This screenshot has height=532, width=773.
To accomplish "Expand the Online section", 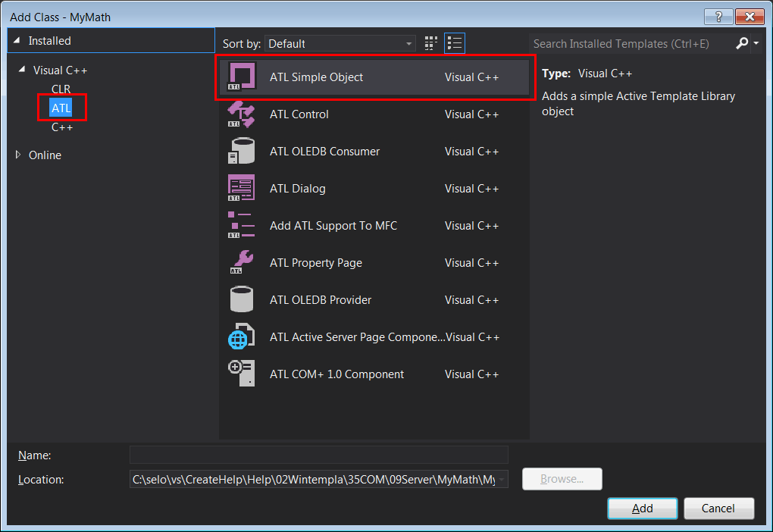I will tap(18, 155).
